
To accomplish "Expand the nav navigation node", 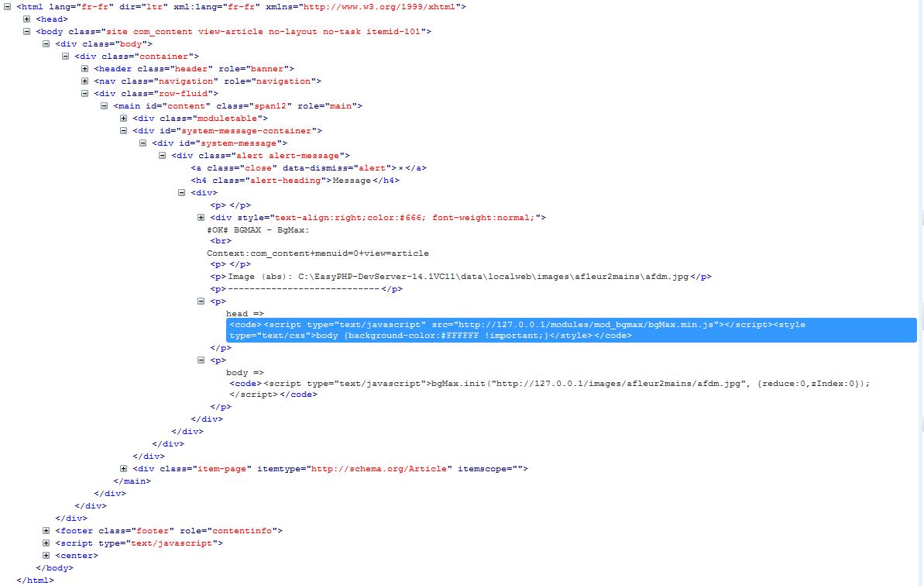I will tap(85, 81).
